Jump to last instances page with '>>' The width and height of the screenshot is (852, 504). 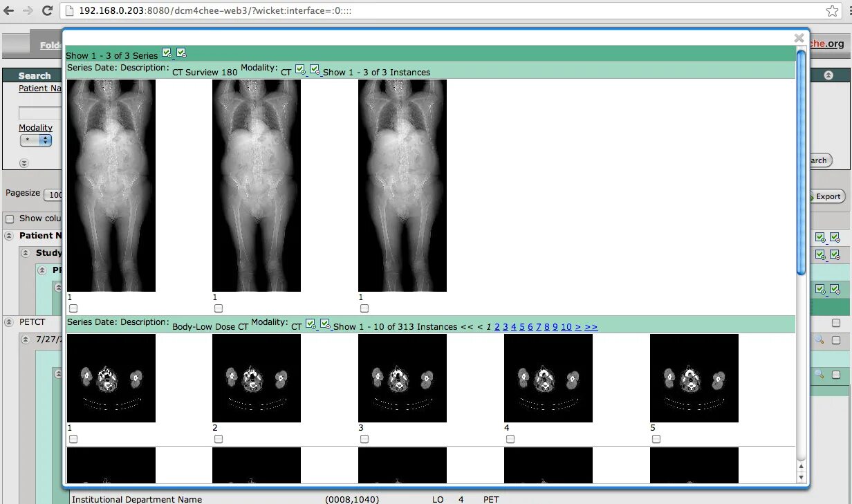click(591, 327)
